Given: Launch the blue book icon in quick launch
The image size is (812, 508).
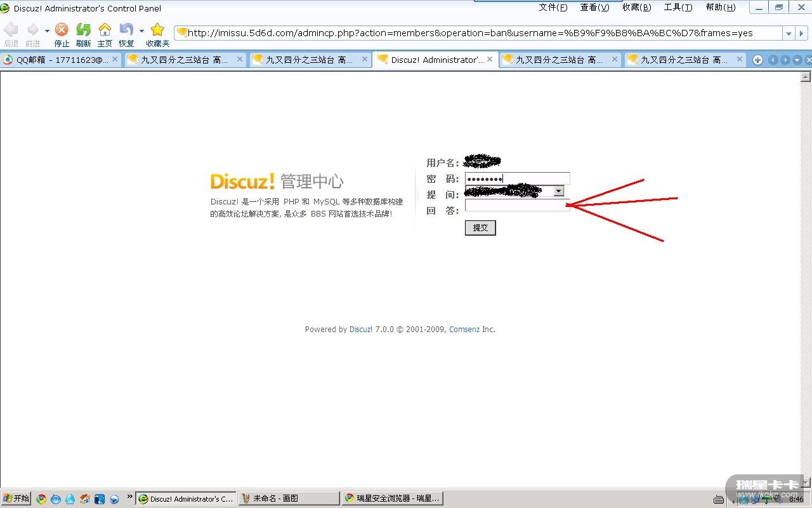Looking at the screenshot, I should pos(100,498).
